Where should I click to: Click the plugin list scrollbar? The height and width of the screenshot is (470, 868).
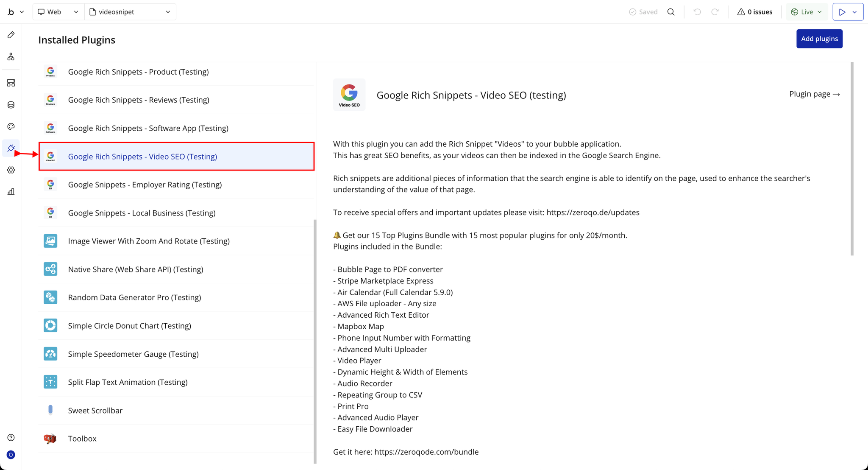point(315,341)
